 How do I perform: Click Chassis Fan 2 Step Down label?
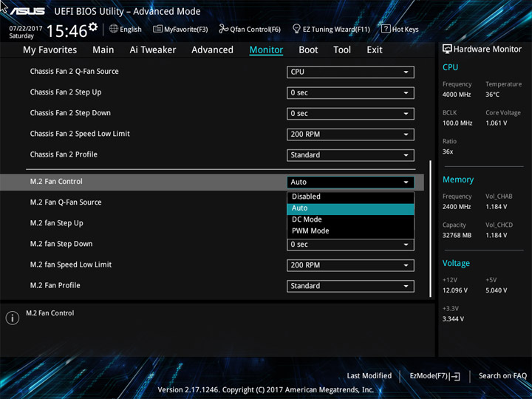(x=70, y=113)
